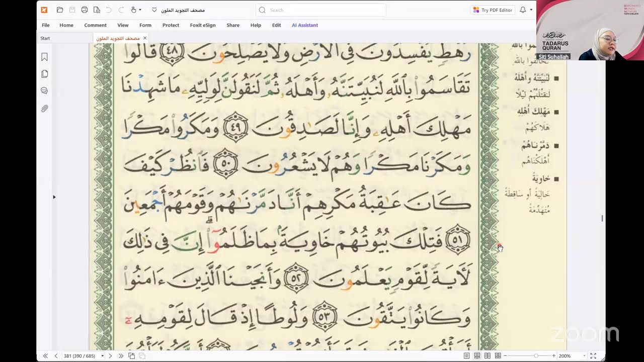Expand the collapsed left navigation panel arrow

tap(54, 197)
